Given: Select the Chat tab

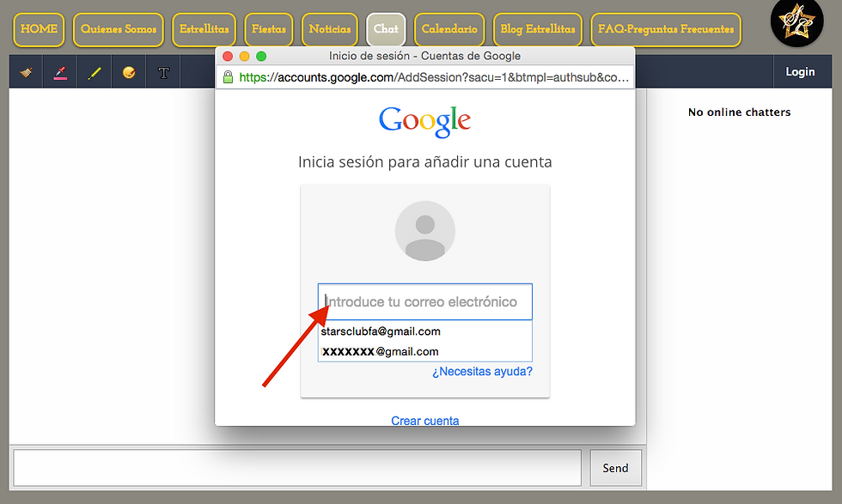Looking at the screenshot, I should pos(386,29).
